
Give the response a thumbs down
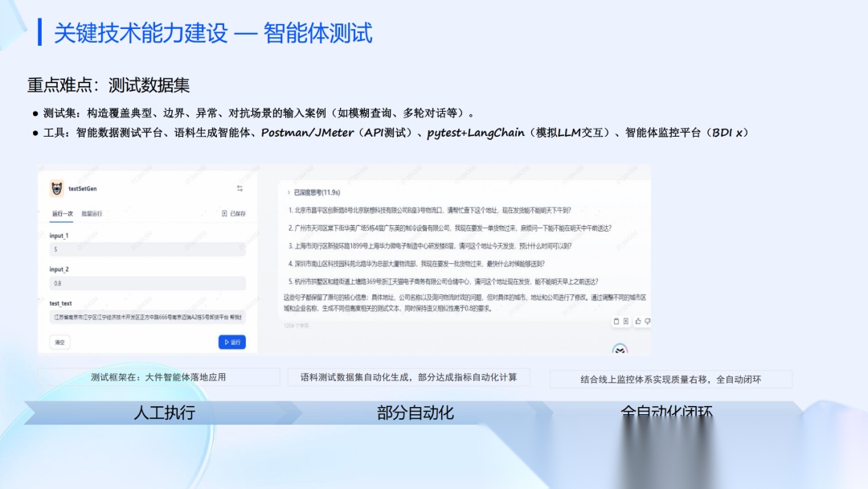pos(647,321)
